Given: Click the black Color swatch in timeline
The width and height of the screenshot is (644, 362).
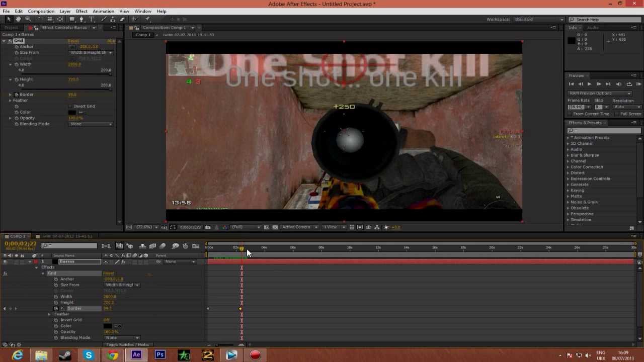Looking at the screenshot, I should 107,326.
